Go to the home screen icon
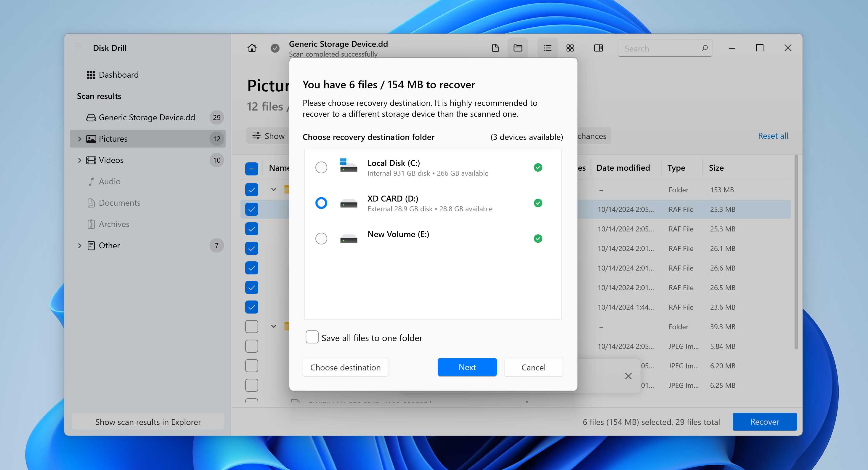This screenshot has height=470, width=868. point(252,48)
